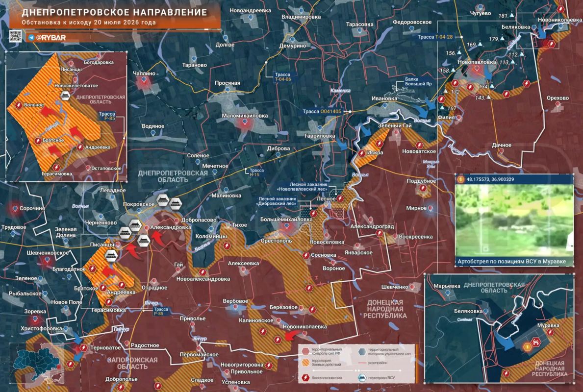Screen dimensions: 583x392
Task: Click the @RYBAR channel handle
Action: click(x=51, y=38)
